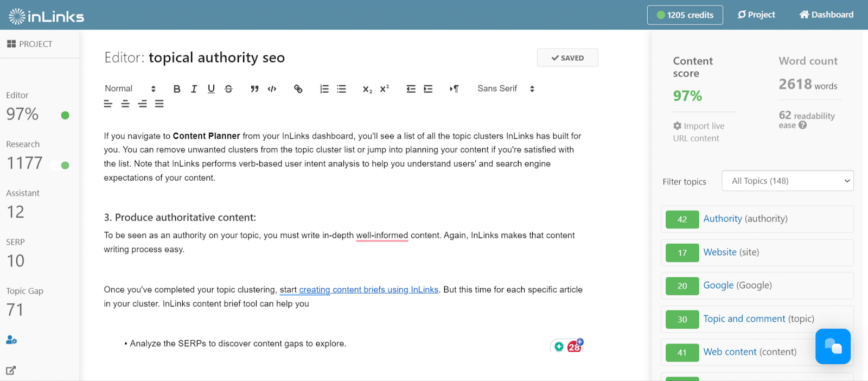Click the 1205 credits indicator
The height and width of the screenshot is (381, 868).
point(685,15)
